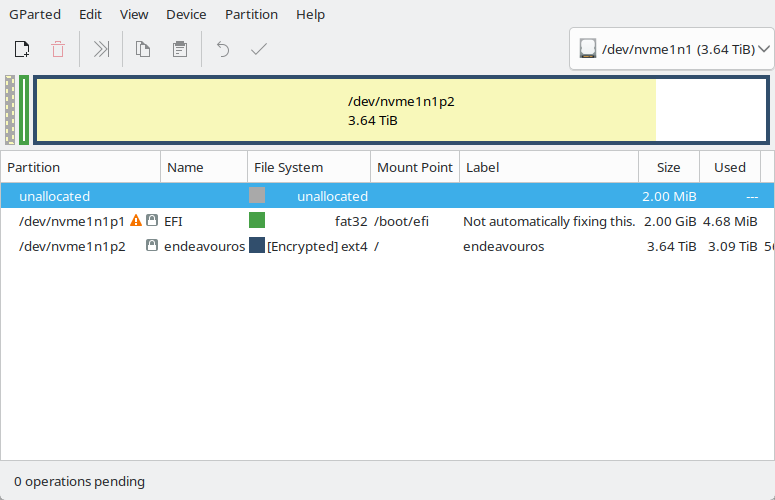
Task: Select the dotted unallocated bar in disk map
Action: [x=10, y=110]
